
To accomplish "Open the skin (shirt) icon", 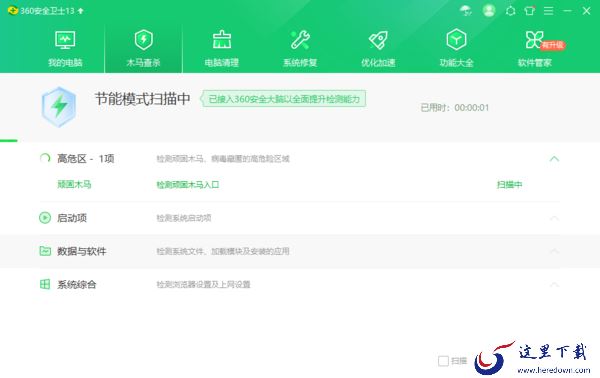I will coord(530,11).
